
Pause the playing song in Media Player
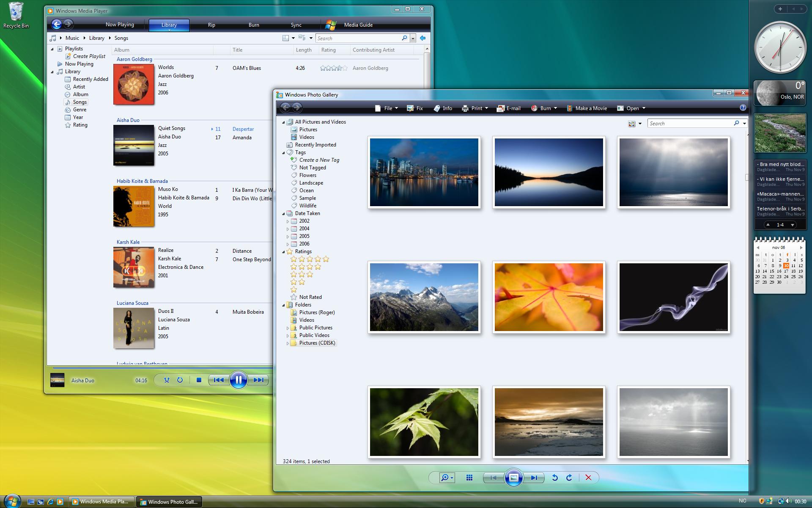[x=238, y=380]
